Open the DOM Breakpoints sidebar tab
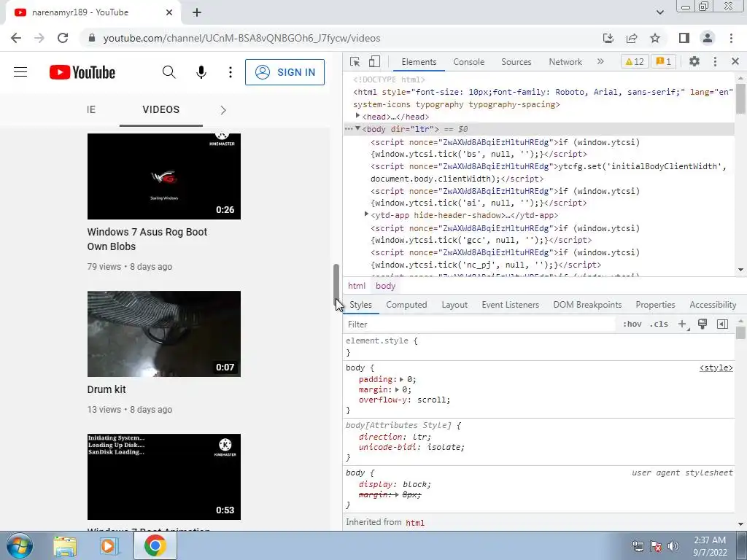The width and height of the screenshot is (747, 560). click(587, 305)
